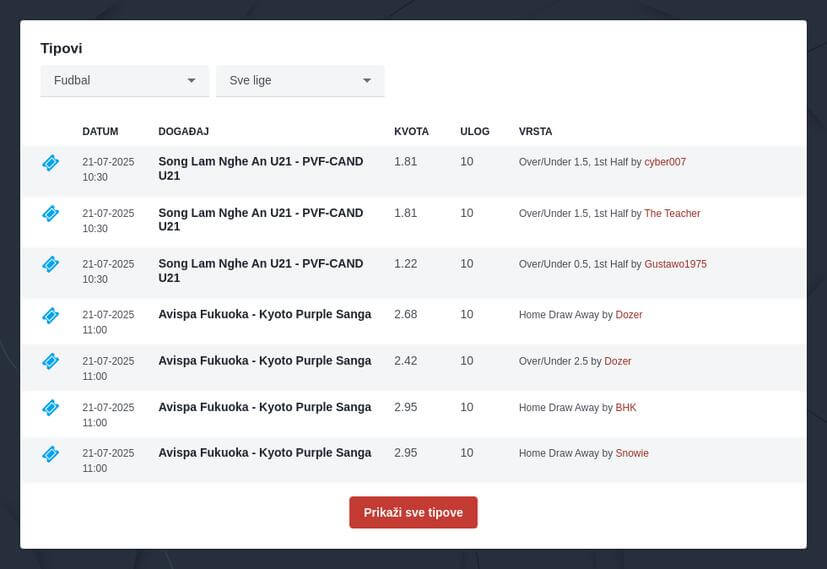Click the Tipovi heading
The height and width of the screenshot is (569, 827).
(x=61, y=49)
